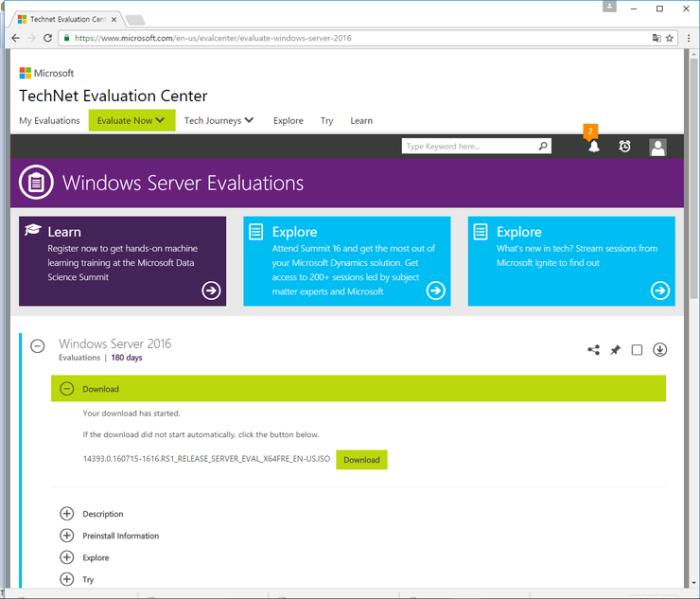Open a new browser tab
The height and width of the screenshot is (599, 700).
135,20
